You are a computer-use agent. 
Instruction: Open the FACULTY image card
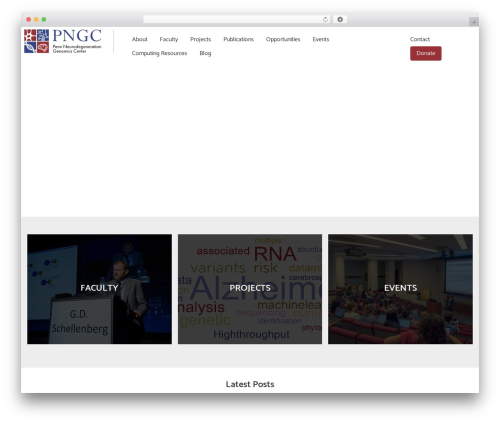point(99,289)
